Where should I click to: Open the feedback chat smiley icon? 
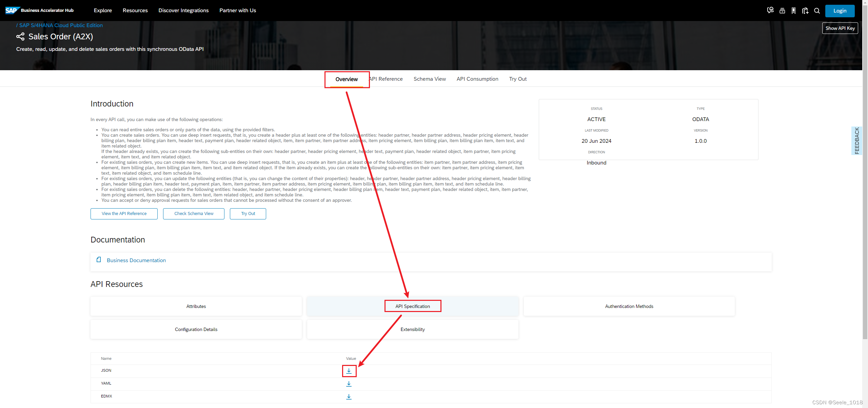(770, 11)
